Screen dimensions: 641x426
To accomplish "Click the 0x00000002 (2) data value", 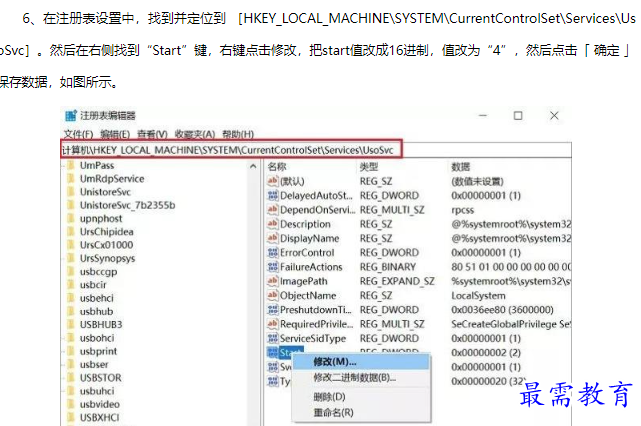I will tap(486, 353).
